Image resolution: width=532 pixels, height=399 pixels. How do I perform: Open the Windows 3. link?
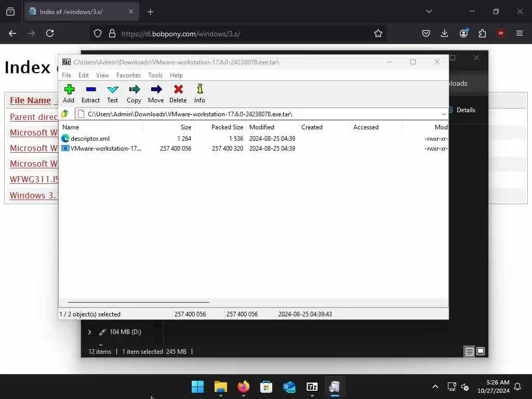(34, 195)
